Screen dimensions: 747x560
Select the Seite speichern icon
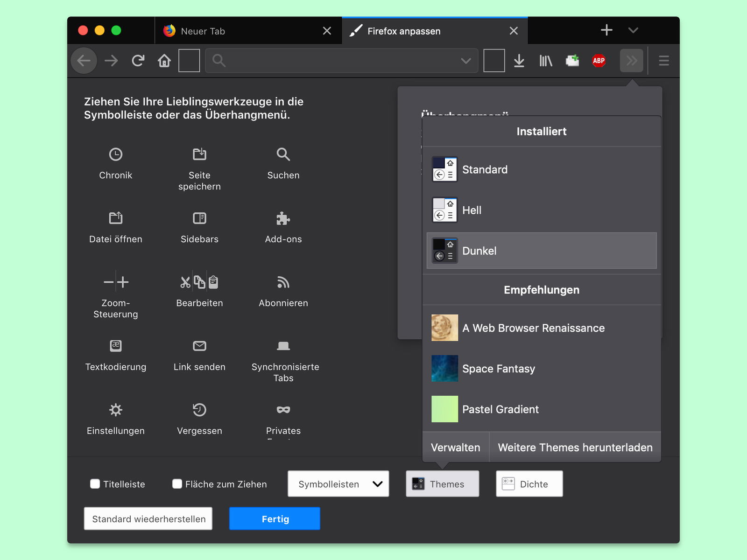point(199,154)
